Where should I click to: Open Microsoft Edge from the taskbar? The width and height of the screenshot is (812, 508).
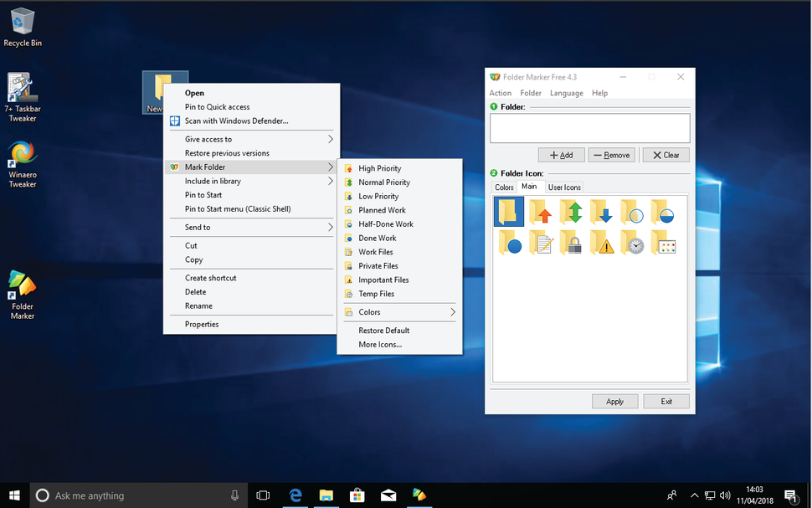(x=295, y=495)
